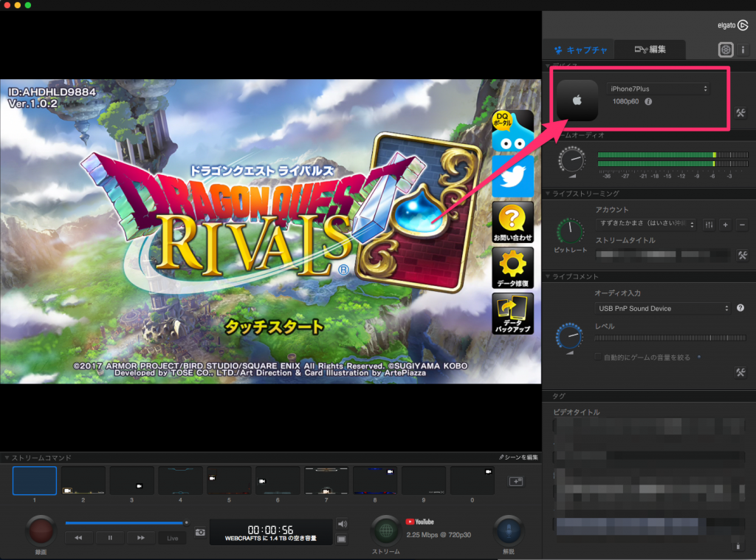Screen dimensions: 756x560
Task: Toggle the Live playback button
Action: 172,538
